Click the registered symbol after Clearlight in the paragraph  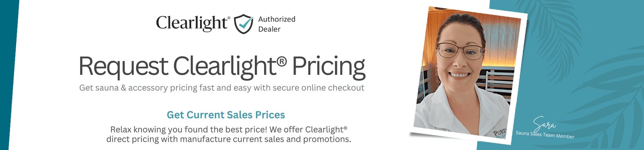click(x=345, y=128)
